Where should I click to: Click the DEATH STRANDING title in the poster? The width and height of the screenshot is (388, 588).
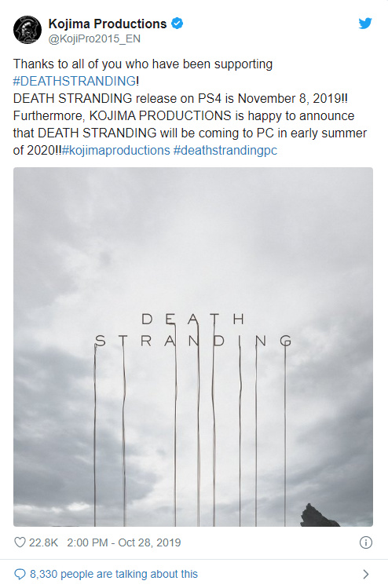(193, 330)
